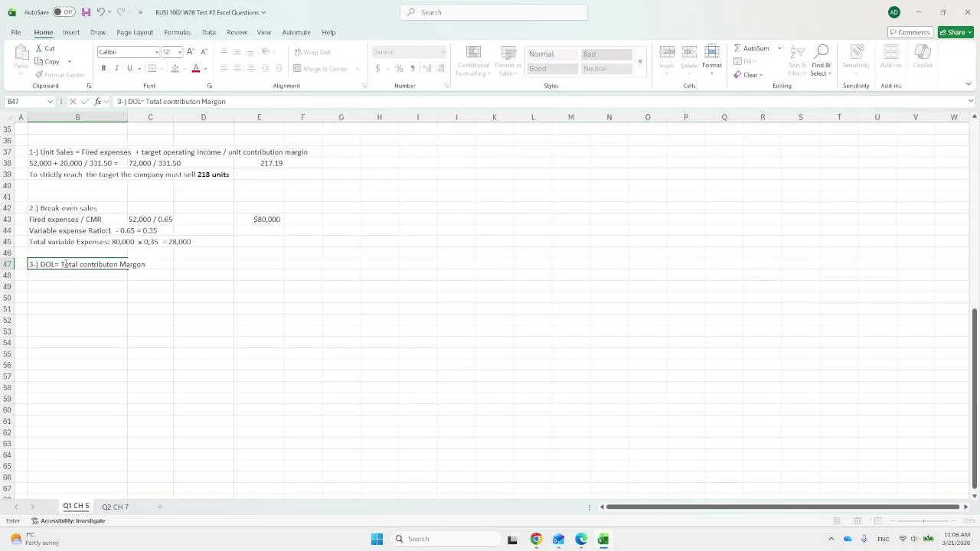Click the Name Box showing B47
The height and width of the screenshot is (551, 980).
[x=29, y=102]
